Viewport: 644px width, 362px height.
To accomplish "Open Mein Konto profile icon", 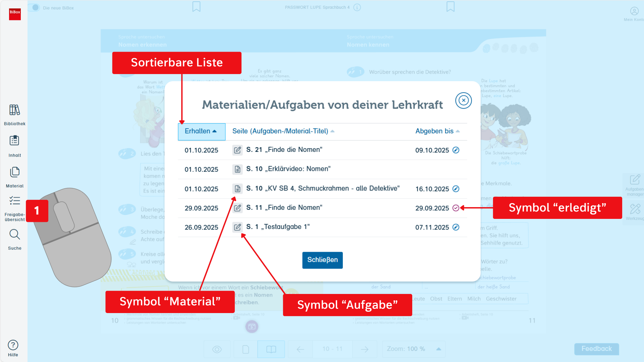I will tap(634, 11).
